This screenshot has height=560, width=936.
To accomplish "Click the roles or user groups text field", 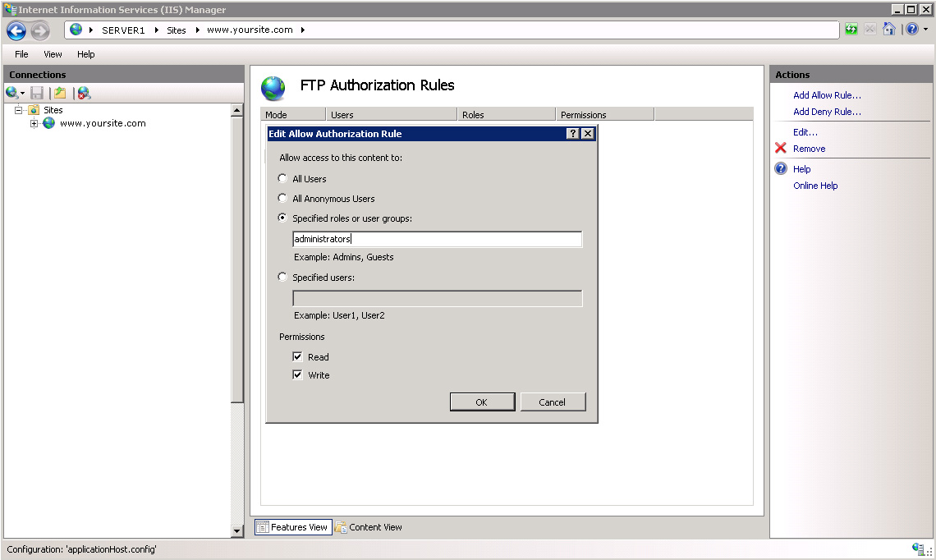I will click(x=437, y=239).
